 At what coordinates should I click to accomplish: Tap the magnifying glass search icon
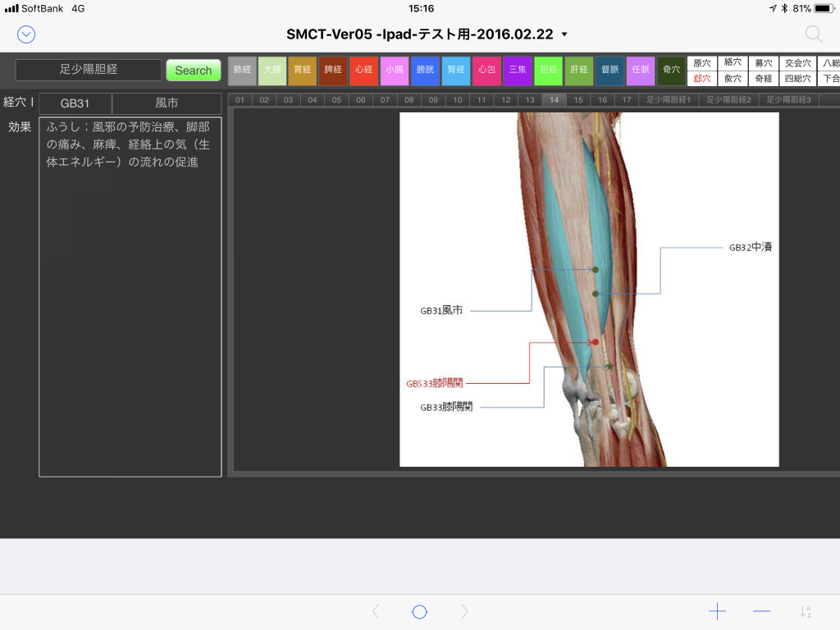coord(813,34)
